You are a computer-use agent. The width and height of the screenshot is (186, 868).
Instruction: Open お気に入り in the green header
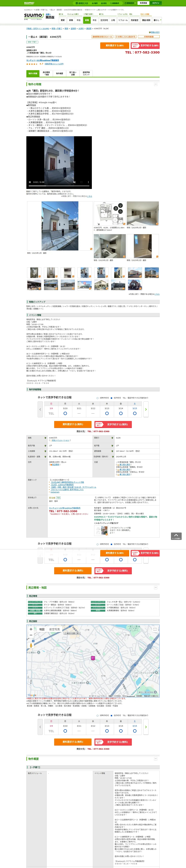coord(82,3)
